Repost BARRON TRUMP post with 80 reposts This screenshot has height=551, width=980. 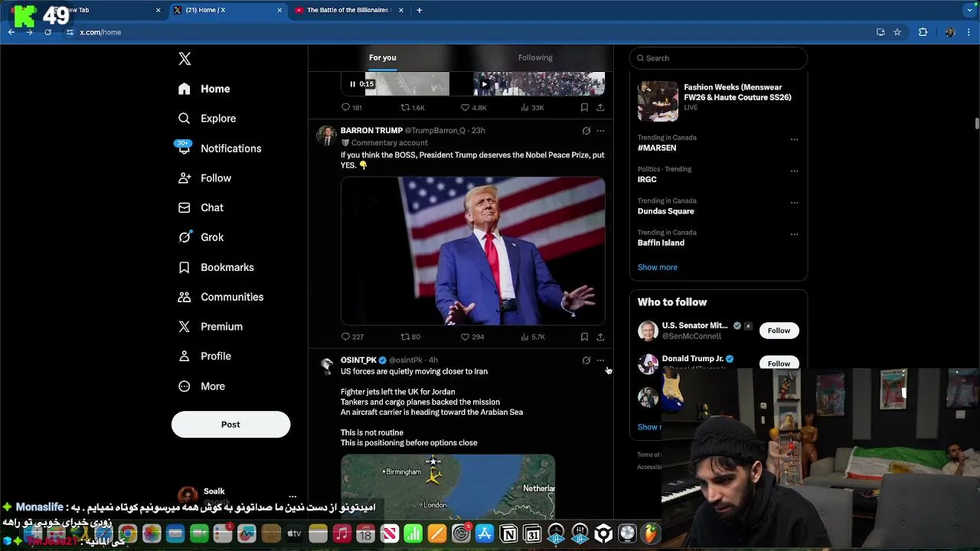click(410, 337)
